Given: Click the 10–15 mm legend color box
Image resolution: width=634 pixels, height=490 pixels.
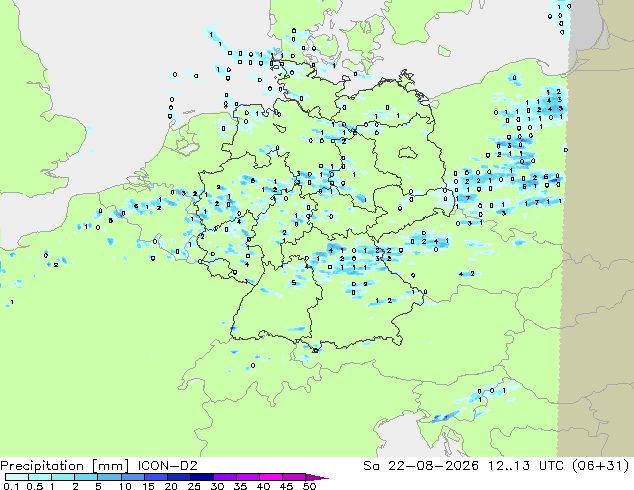Looking at the screenshot, I should pos(133,477).
